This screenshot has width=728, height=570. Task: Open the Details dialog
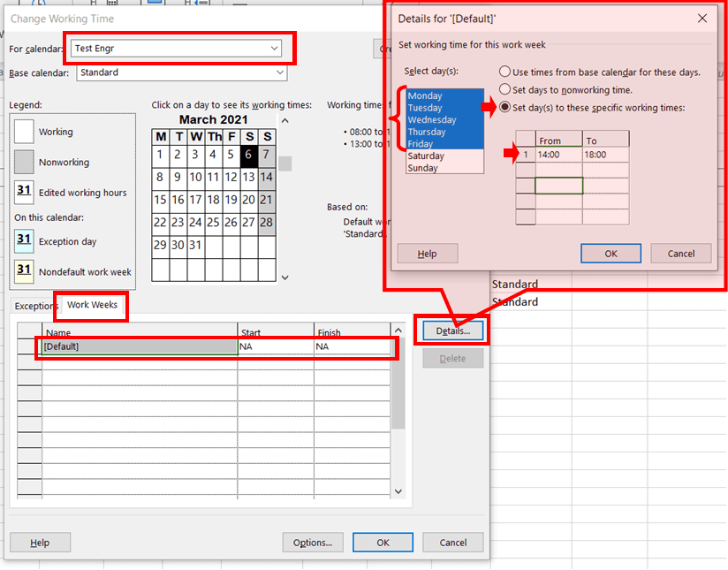click(x=452, y=330)
